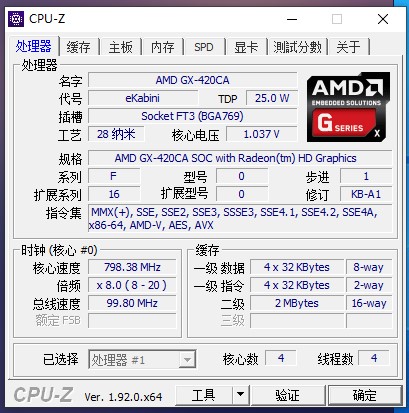Switch to the 显卡 tab
409x413 pixels.
pos(246,47)
